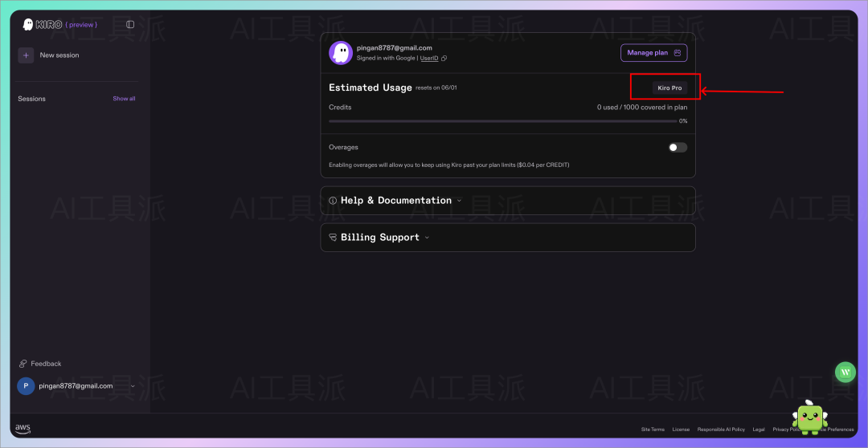The height and width of the screenshot is (448, 868).
Task: Enable the Overages toggle
Action: pyautogui.click(x=678, y=148)
